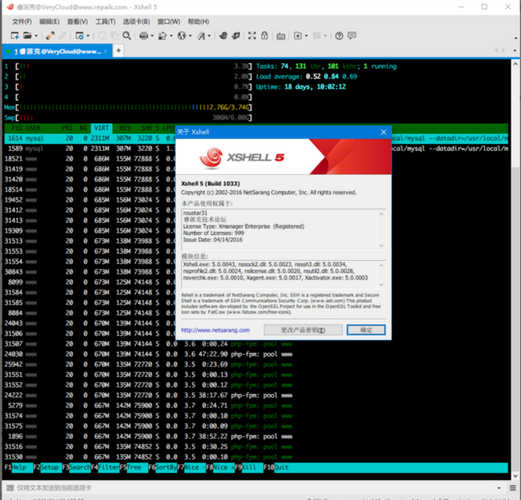
Task: Click the Open session folder icon
Action: (27, 36)
